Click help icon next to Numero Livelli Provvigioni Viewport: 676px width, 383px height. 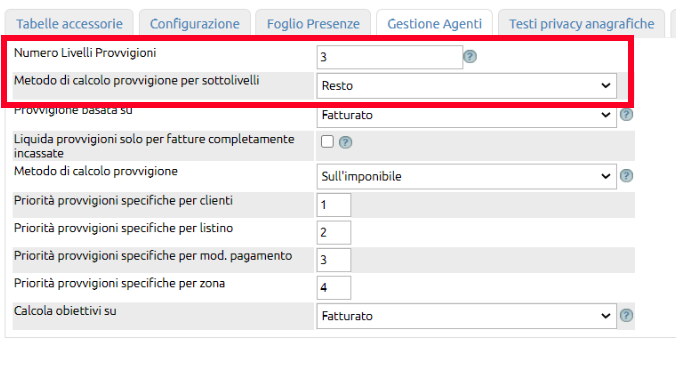click(x=470, y=57)
